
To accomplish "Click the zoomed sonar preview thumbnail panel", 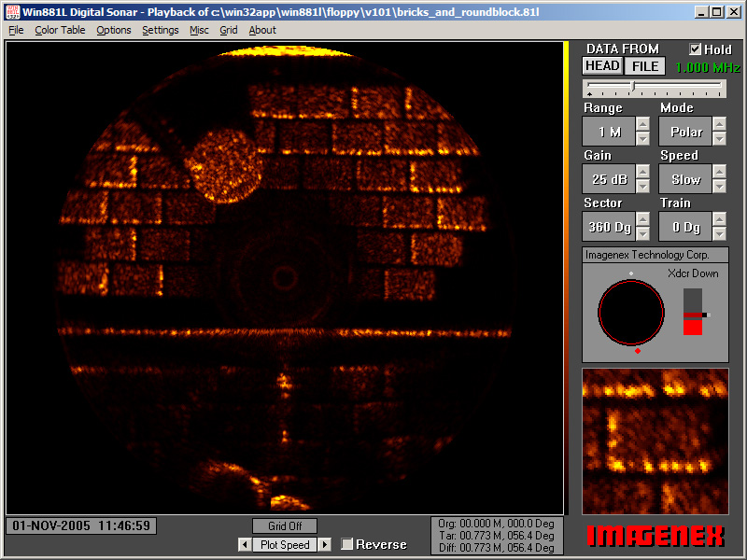I will click(655, 439).
